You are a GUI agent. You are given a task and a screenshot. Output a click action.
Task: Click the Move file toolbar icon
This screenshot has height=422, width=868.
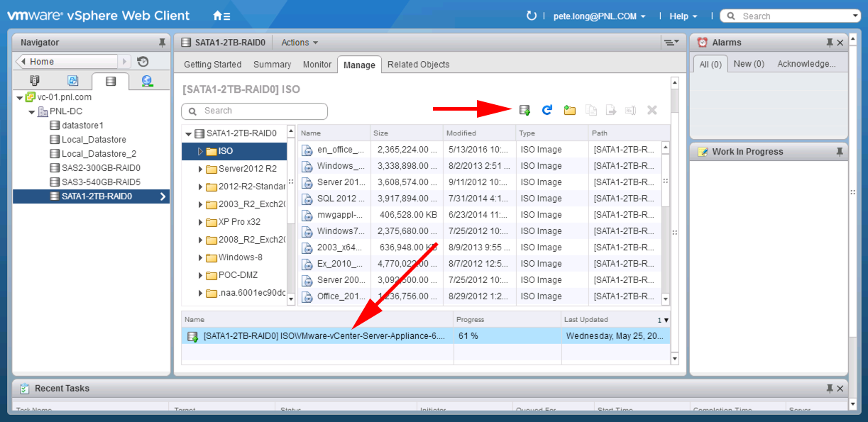pos(611,110)
